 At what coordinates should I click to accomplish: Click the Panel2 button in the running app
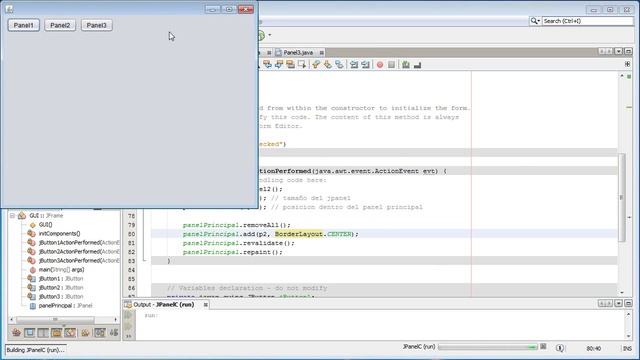(60, 25)
